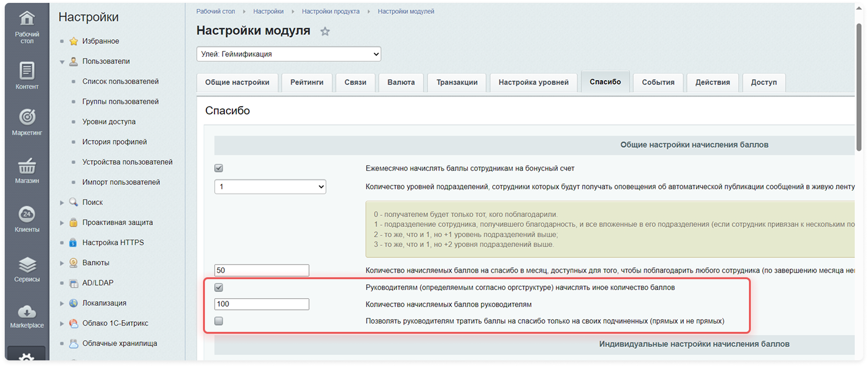Collapse the Пользователи tree section
868x367 pixels.
(62, 62)
